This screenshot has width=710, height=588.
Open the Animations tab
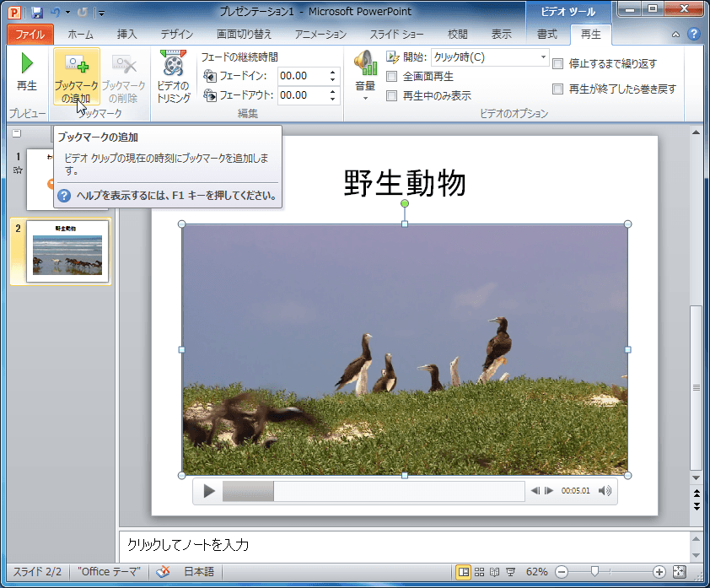(320, 35)
